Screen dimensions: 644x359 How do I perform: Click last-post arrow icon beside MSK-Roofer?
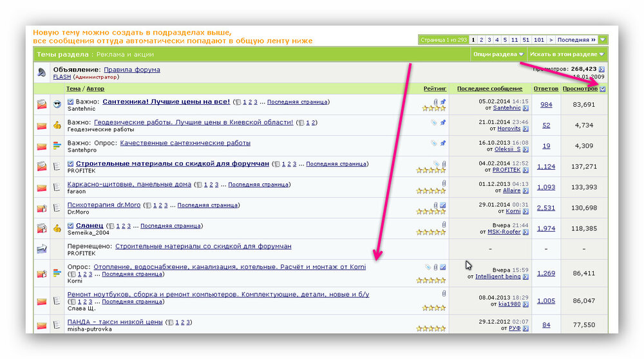526,232
